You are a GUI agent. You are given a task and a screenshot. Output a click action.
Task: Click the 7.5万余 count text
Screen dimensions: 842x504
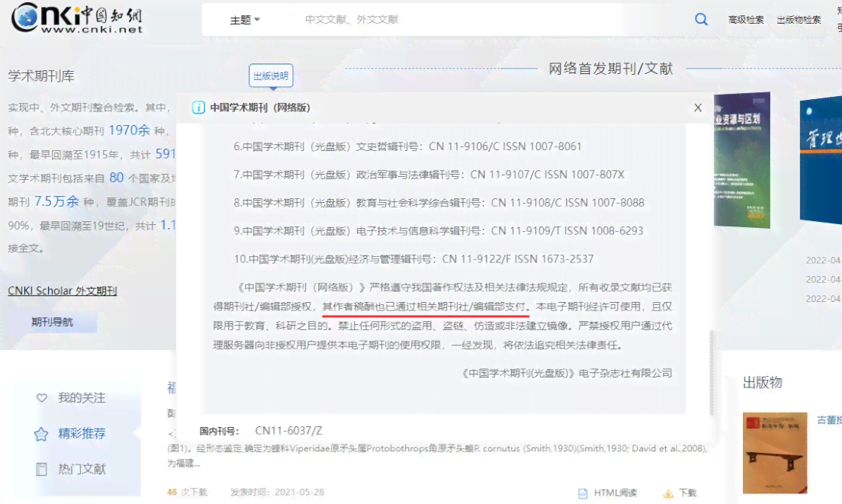coord(57,201)
